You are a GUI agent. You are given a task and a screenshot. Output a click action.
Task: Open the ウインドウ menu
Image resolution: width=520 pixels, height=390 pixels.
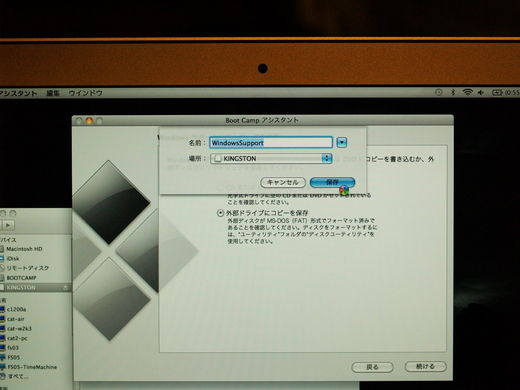(85, 93)
